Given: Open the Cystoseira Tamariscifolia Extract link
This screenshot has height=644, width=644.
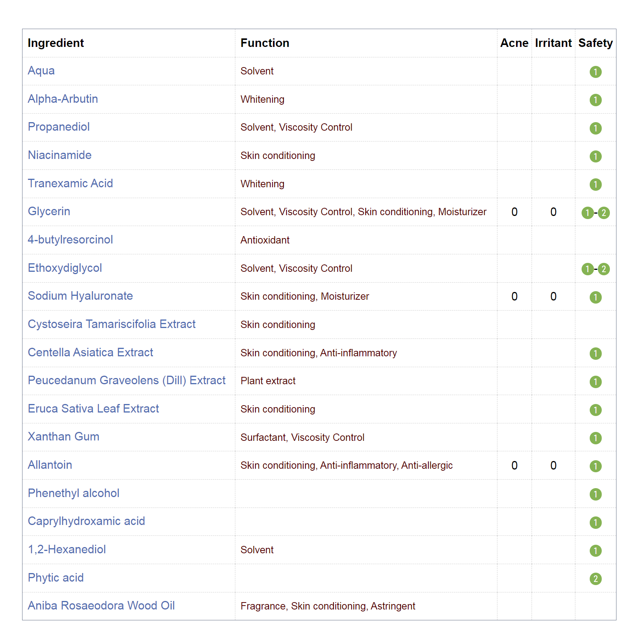Looking at the screenshot, I should coord(112,324).
